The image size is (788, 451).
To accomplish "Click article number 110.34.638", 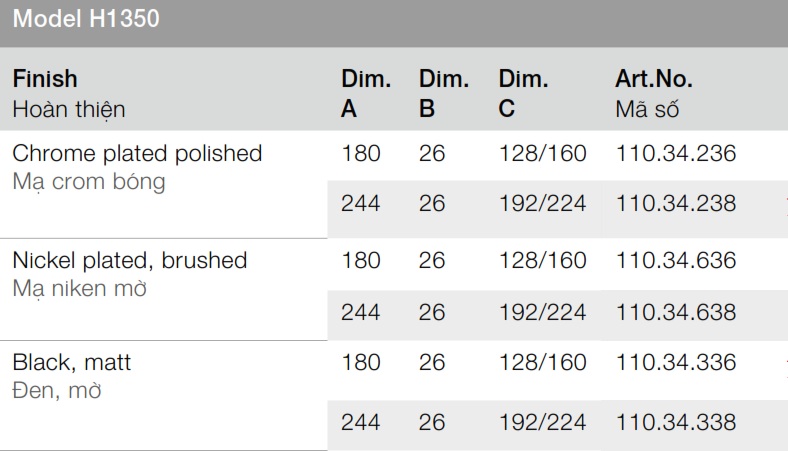I will pos(676,313).
